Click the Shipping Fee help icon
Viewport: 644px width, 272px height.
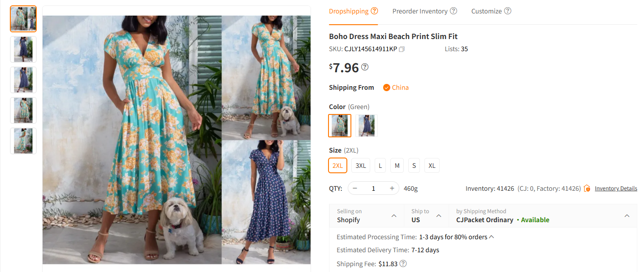[402, 263]
